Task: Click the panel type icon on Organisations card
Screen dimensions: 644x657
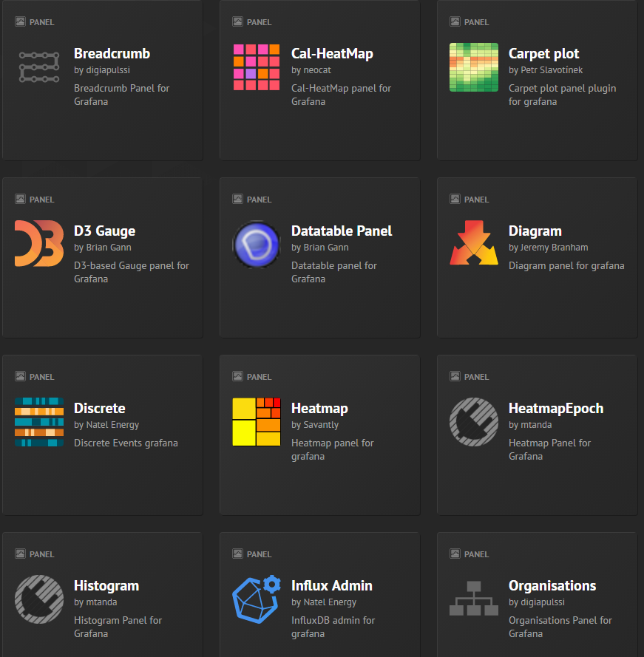Action: 455,554
